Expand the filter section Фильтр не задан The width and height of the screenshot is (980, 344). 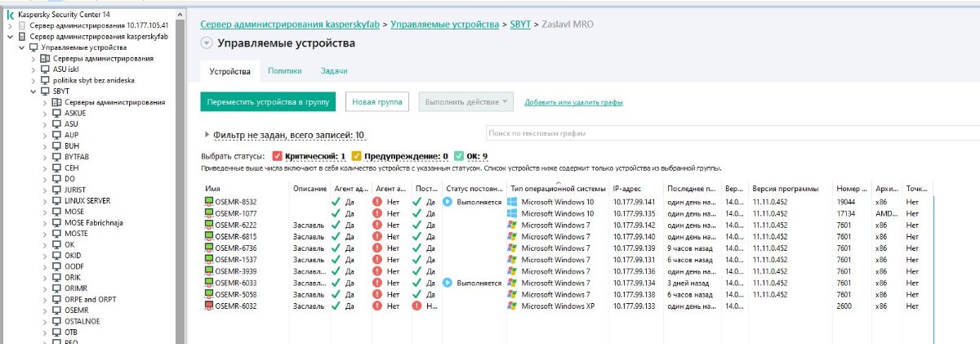click(206, 135)
